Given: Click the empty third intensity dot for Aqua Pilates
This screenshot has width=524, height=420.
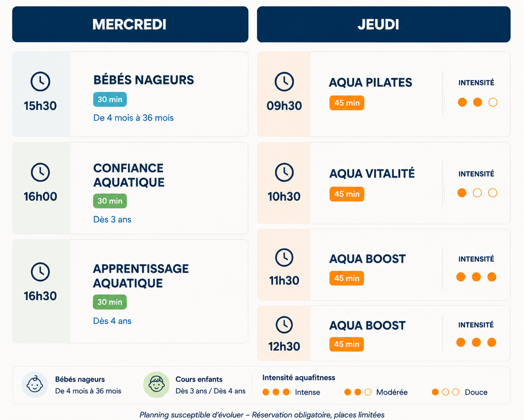Looking at the screenshot, I should pos(493,102).
